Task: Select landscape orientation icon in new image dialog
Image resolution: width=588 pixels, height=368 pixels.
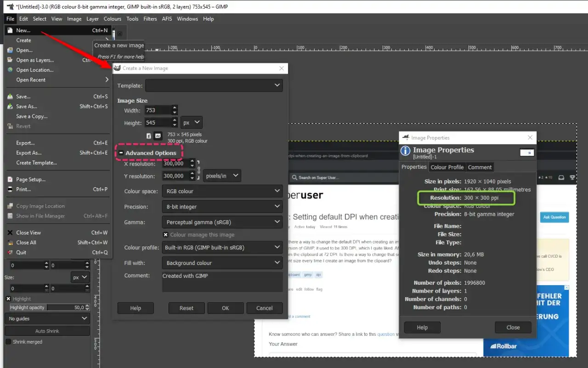Action: tap(158, 136)
